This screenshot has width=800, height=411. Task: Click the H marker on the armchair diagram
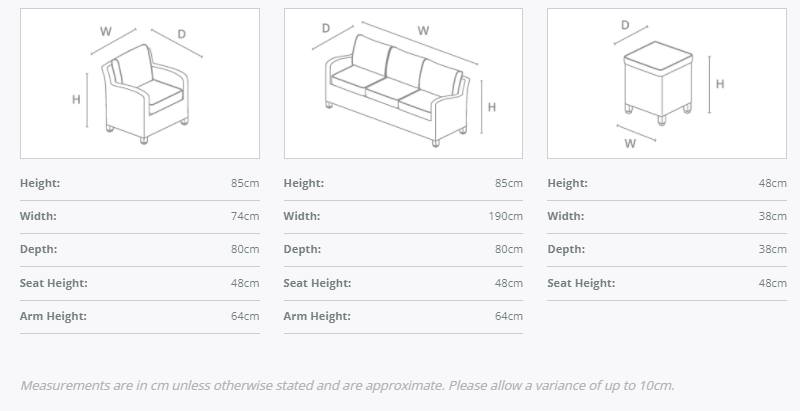[x=76, y=99]
